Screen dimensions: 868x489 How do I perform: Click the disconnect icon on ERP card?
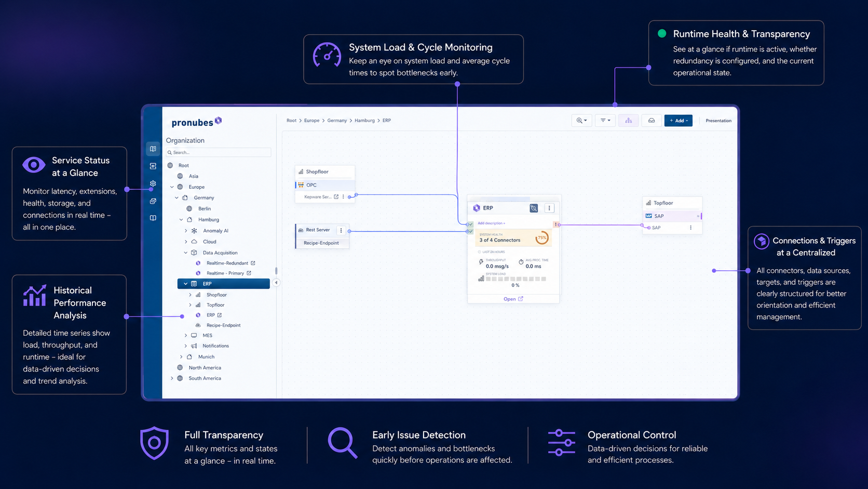pos(534,208)
